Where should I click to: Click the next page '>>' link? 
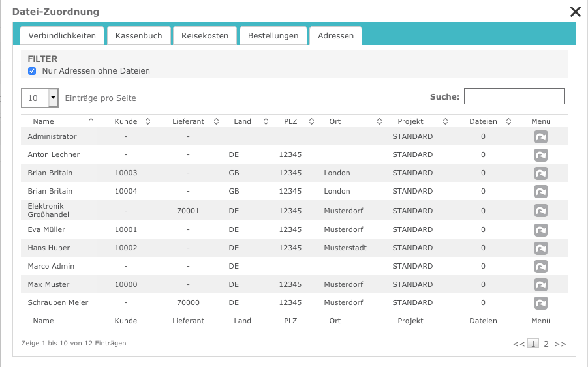[x=560, y=344]
